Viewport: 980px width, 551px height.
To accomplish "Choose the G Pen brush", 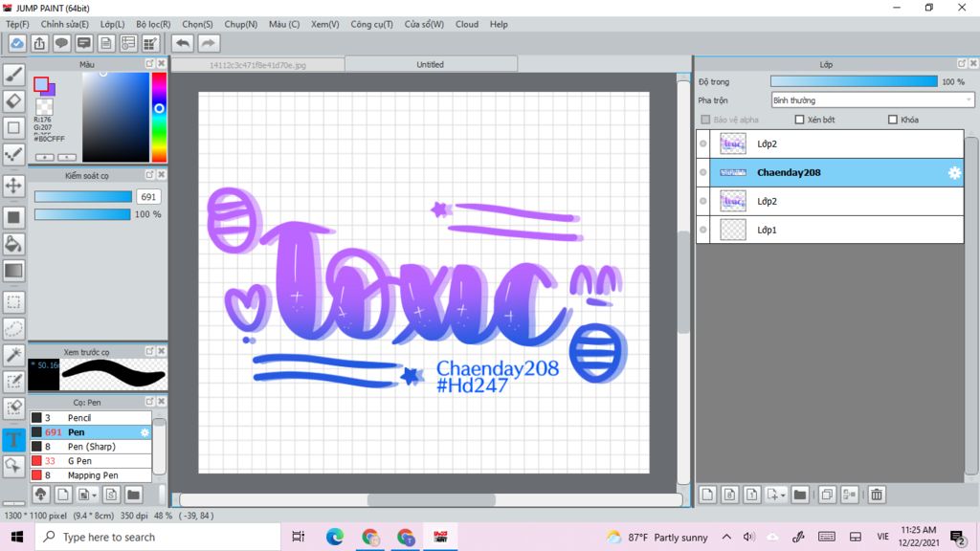I will point(91,461).
